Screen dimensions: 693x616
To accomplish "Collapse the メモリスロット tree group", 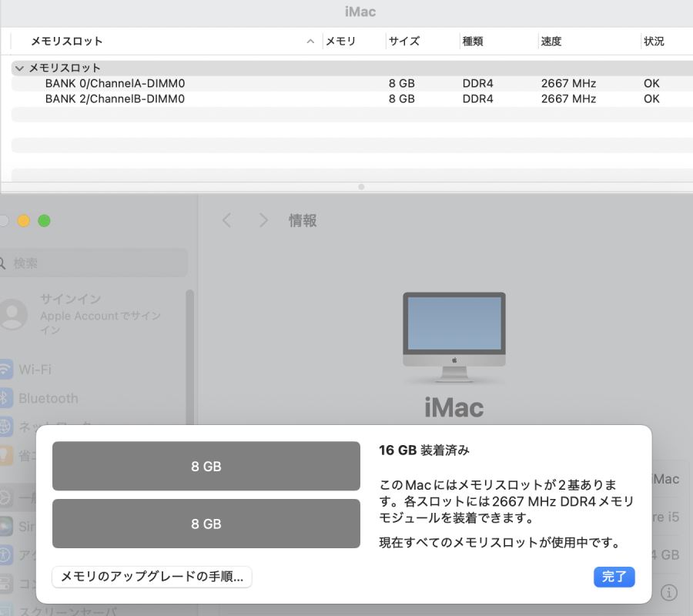I will point(19,68).
